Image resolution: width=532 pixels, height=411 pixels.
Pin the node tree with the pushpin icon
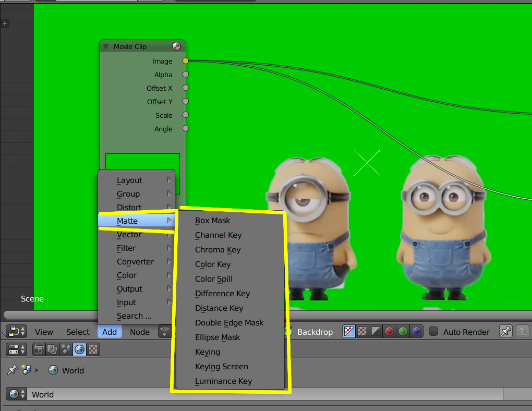(506, 331)
